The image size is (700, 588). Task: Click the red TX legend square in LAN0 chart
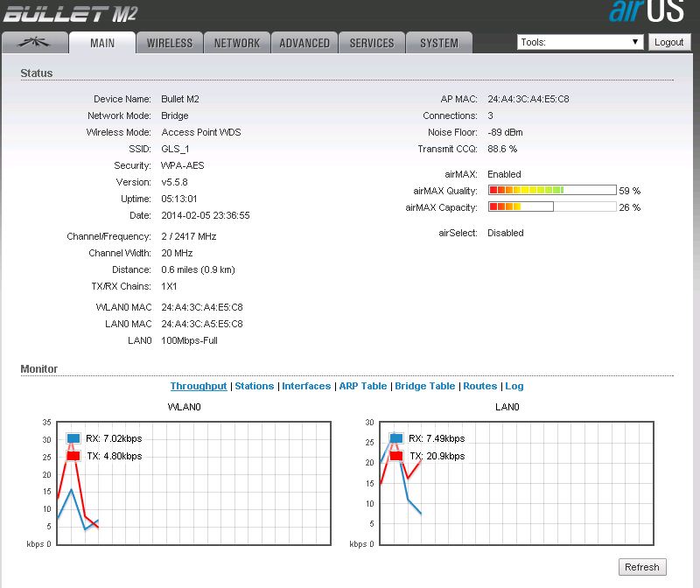point(396,456)
